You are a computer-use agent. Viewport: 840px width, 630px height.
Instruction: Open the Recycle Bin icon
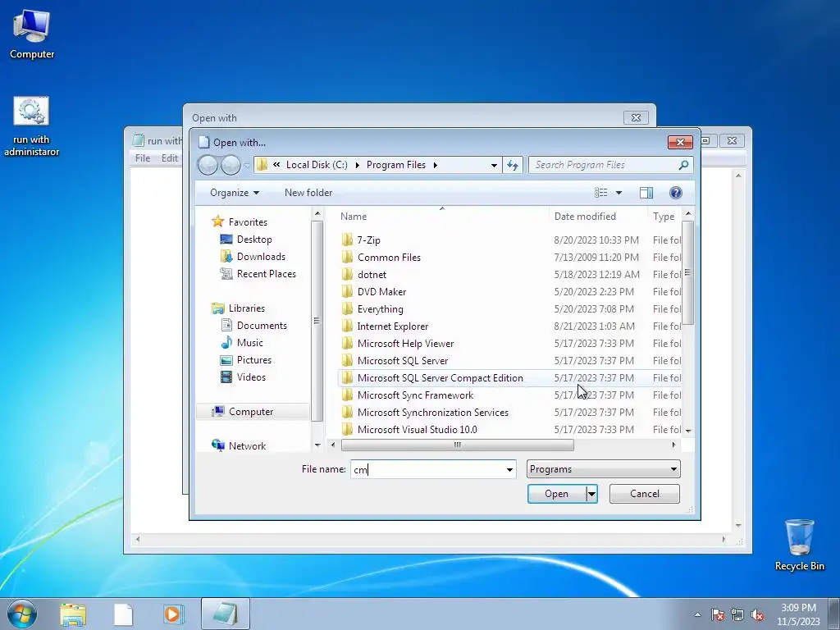point(799,545)
